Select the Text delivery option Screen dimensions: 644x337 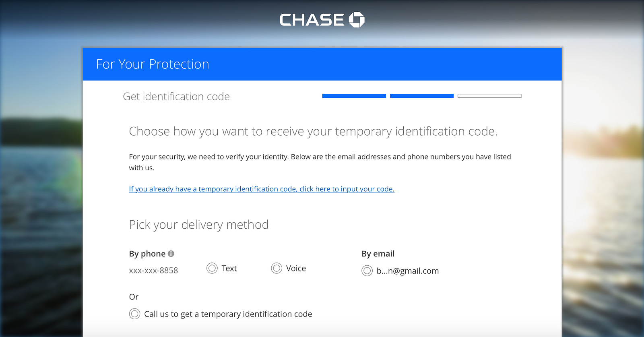212,268
